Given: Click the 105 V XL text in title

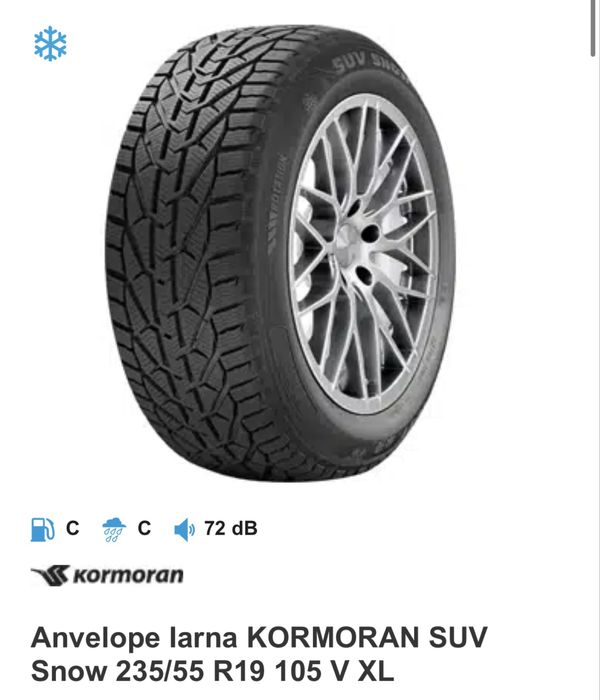Looking at the screenshot, I should (x=334, y=671).
